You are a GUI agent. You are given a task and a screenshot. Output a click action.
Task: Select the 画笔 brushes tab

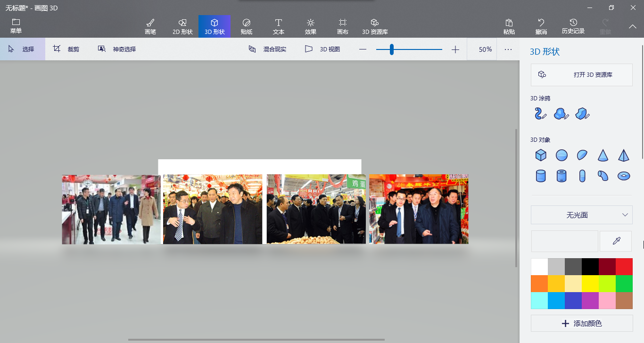pos(150,27)
